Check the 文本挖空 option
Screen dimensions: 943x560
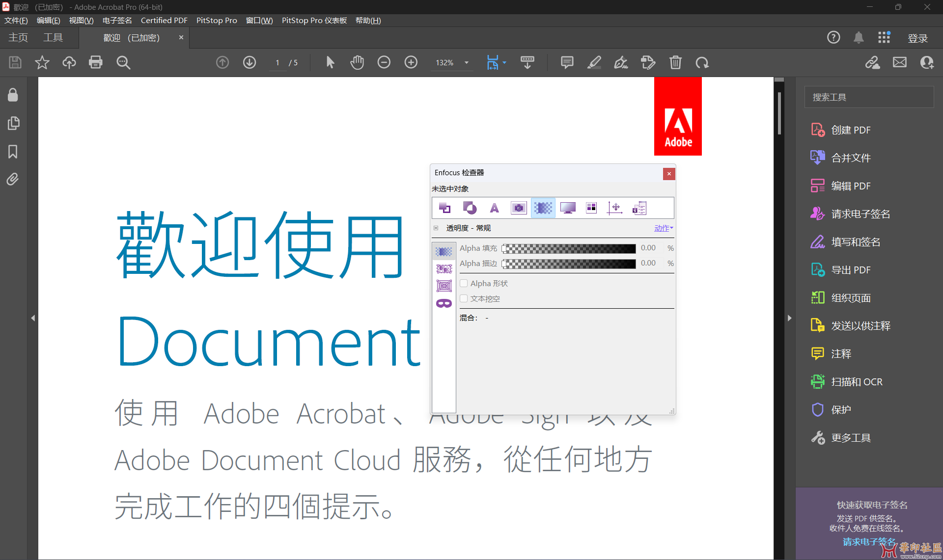coord(464,298)
